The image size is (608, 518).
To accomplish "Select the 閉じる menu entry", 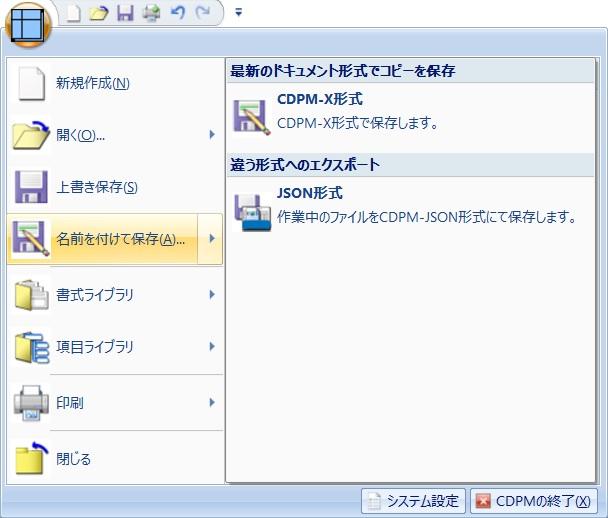I will (115, 459).
